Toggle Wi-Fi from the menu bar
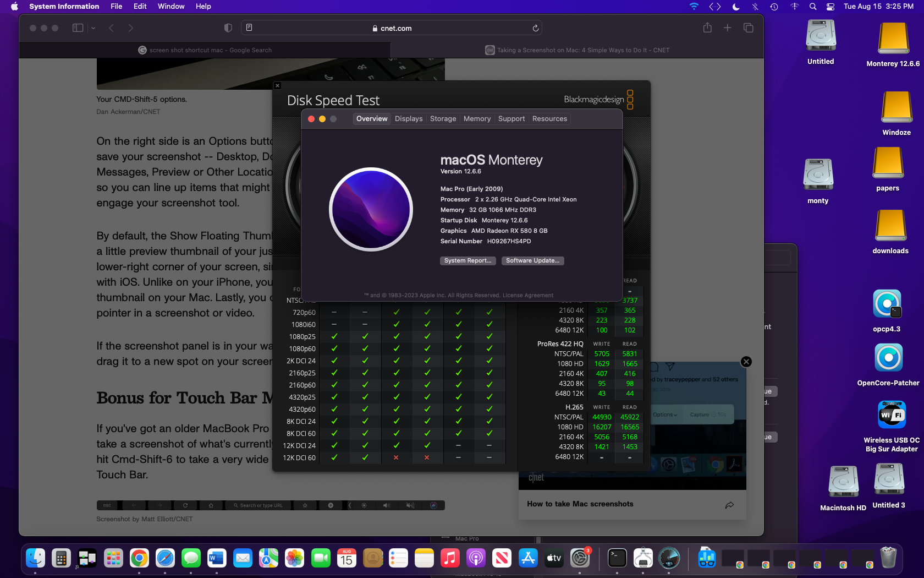924x578 pixels. (694, 7)
